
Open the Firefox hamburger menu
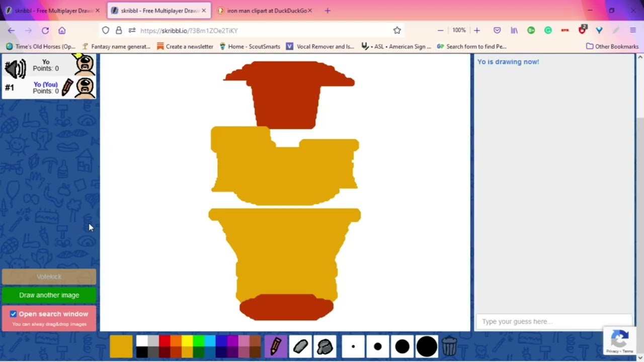pos(633,30)
